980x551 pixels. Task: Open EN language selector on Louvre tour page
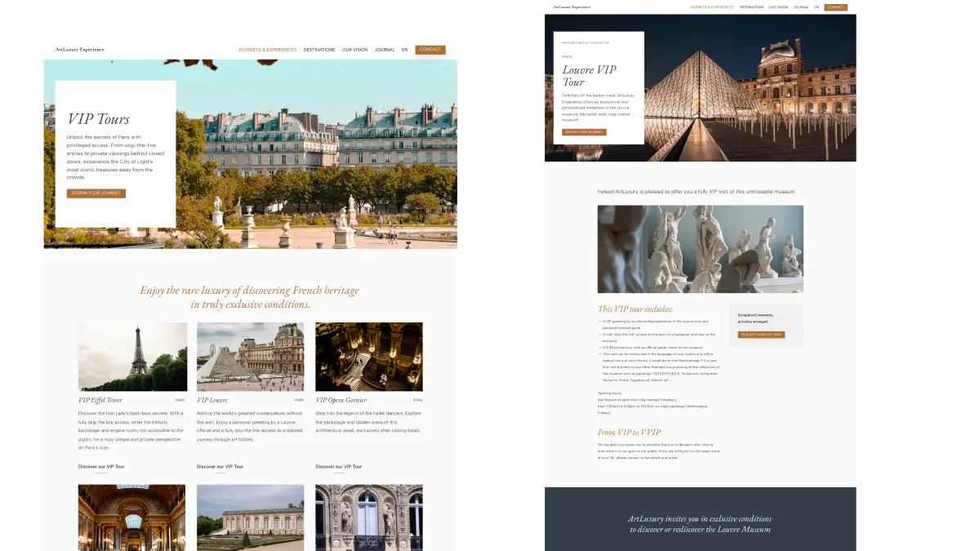(x=816, y=7)
